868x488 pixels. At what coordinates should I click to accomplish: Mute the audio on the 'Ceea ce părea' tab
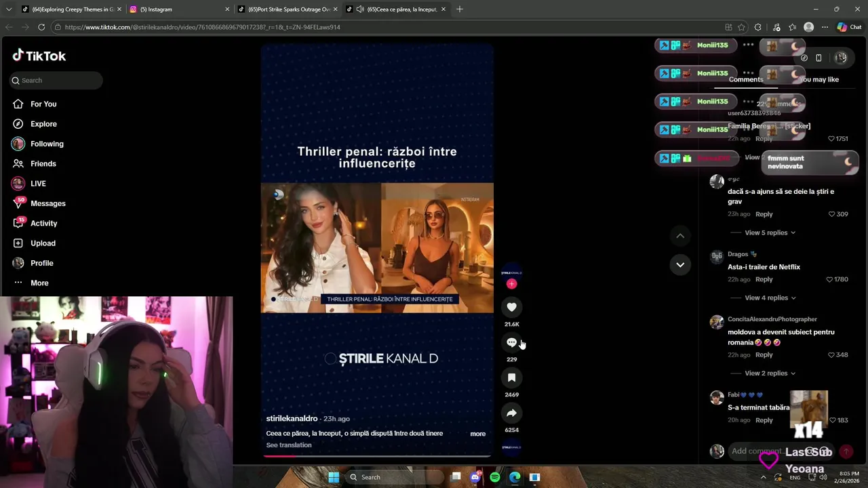[x=359, y=9]
